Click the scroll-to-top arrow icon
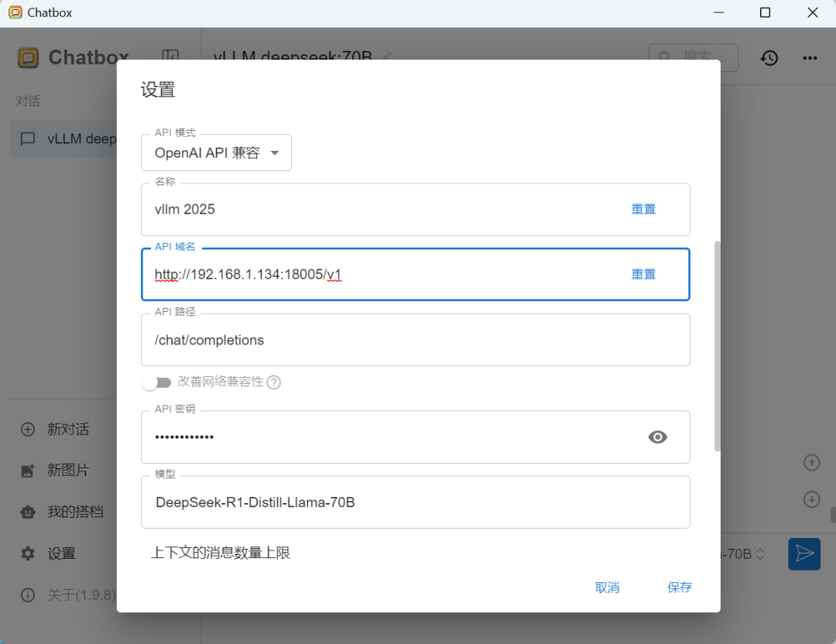This screenshot has width=836, height=644. 811,462
